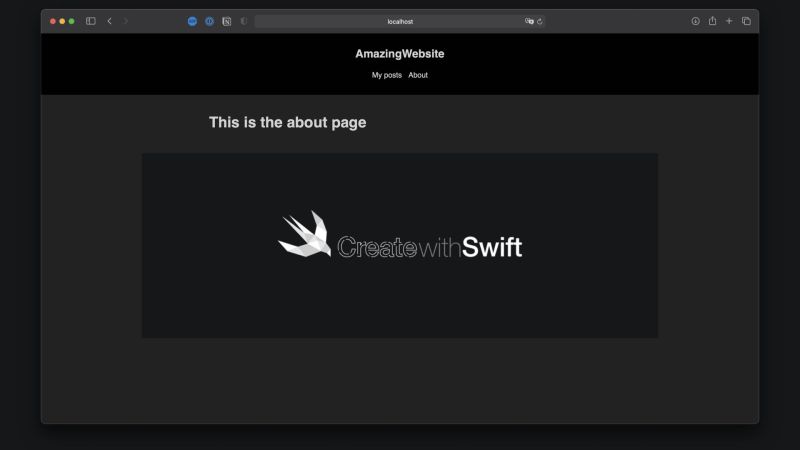
Task: Go back to the previous page
Action: tap(109, 21)
